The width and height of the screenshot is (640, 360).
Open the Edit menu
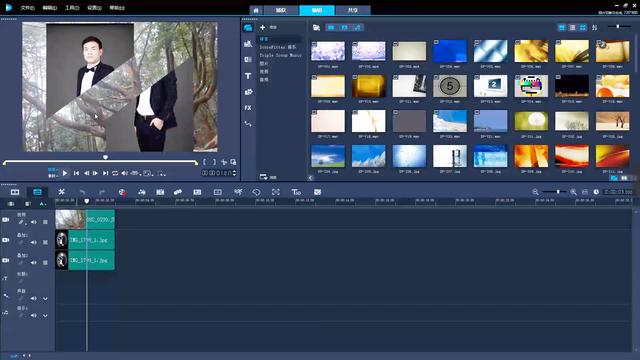(x=49, y=8)
